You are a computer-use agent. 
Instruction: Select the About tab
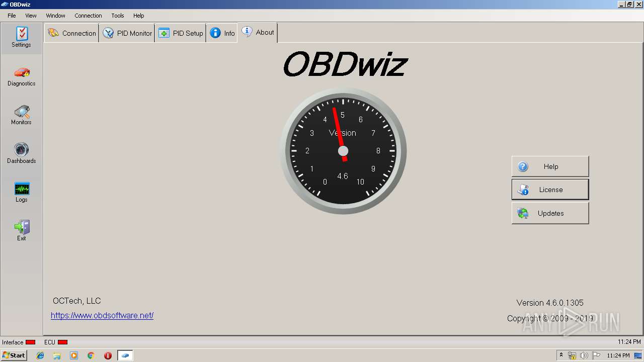tap(258, 32)
